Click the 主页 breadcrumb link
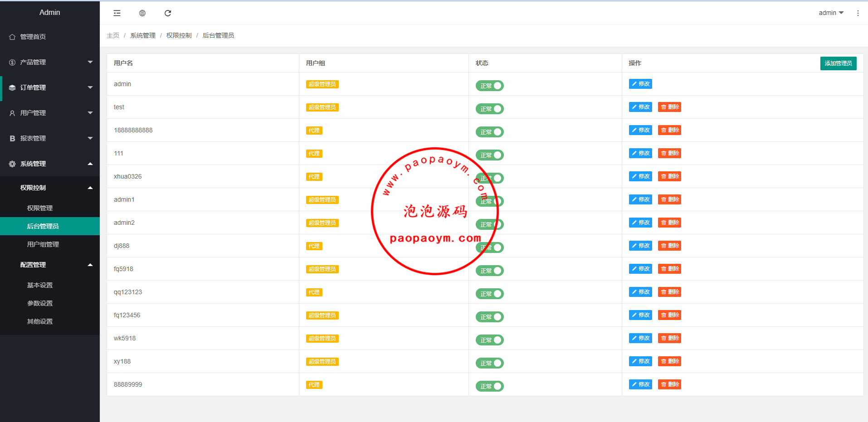 click(x=113, y=35)
